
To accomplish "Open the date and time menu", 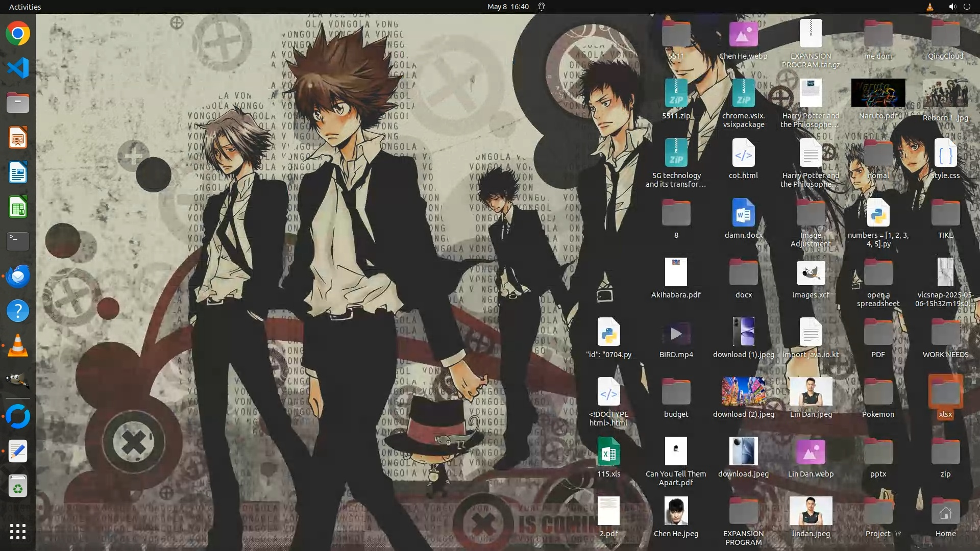I will [x=507, y=7].
